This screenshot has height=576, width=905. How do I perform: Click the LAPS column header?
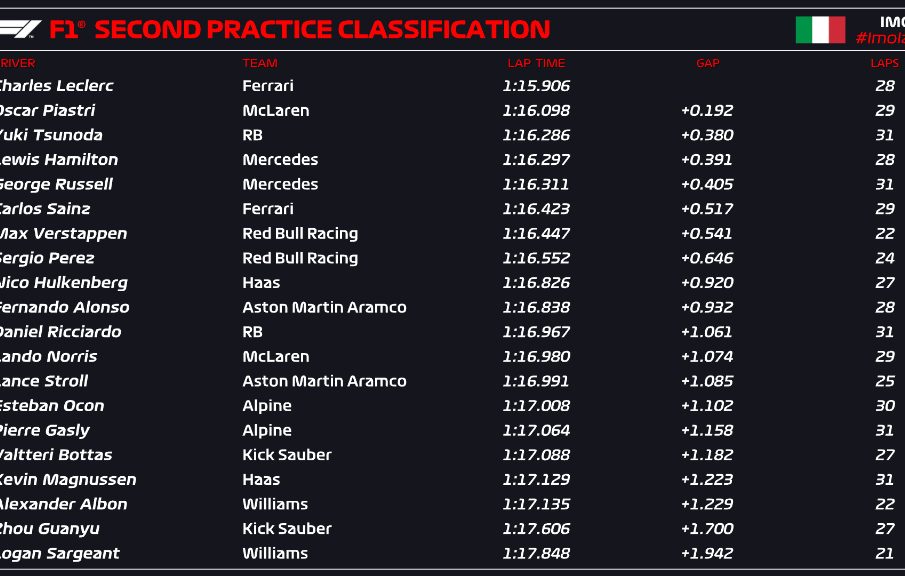pos(884,63)
